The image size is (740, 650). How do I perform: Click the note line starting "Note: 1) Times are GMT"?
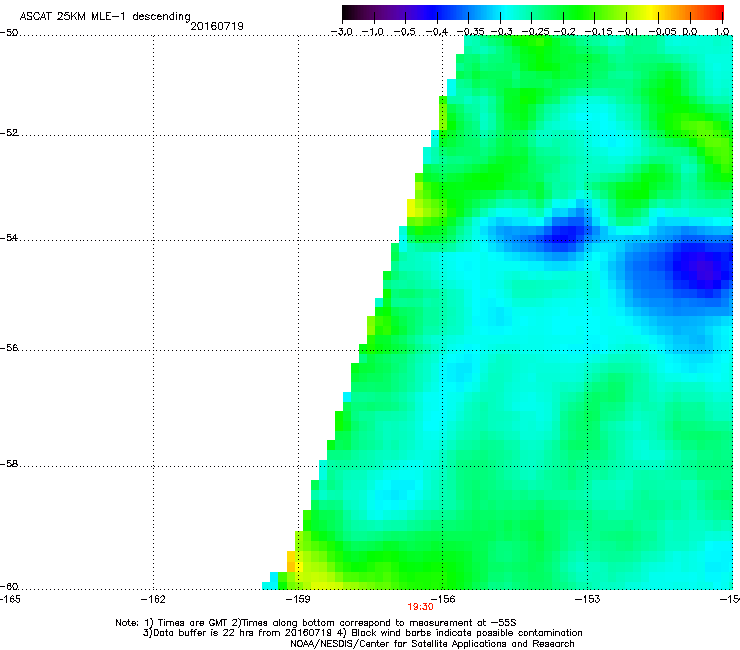tap(316, 623)
